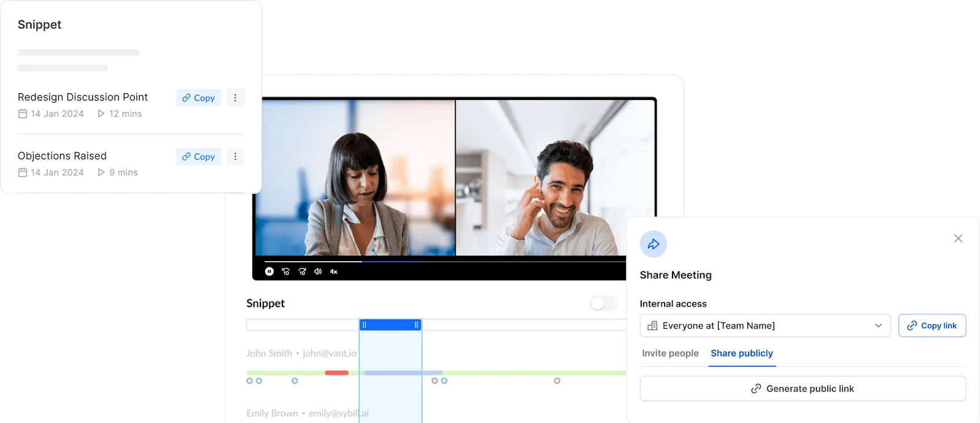Image resolution: width=980 pixels, height=423 pixels.
Task: Toggle the Snippet switch on
Action: point(603,303)
